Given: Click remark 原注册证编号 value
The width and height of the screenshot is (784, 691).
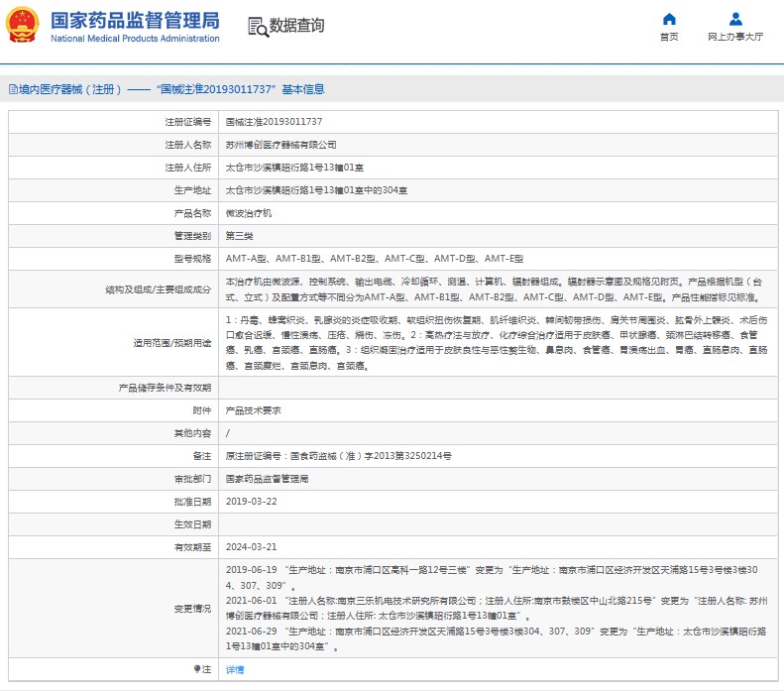Looking at the screenshot, I should tap(339, 456).
